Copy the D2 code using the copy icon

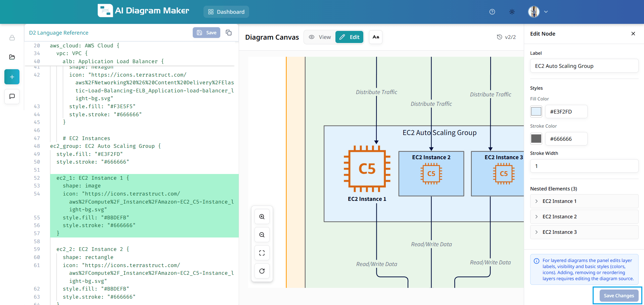[x=229, y=33]
